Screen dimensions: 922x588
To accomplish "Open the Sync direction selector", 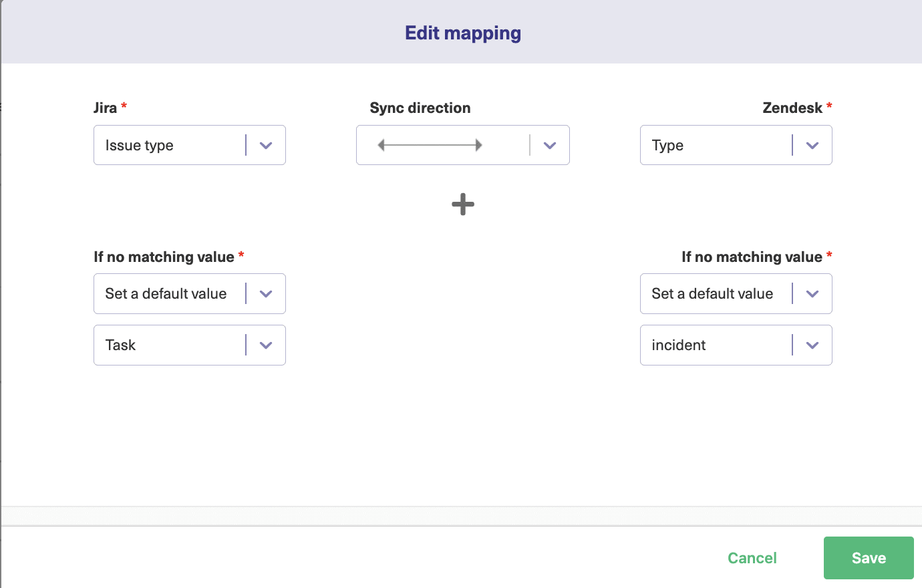I will pyautogui.click(x=462, y=144).
